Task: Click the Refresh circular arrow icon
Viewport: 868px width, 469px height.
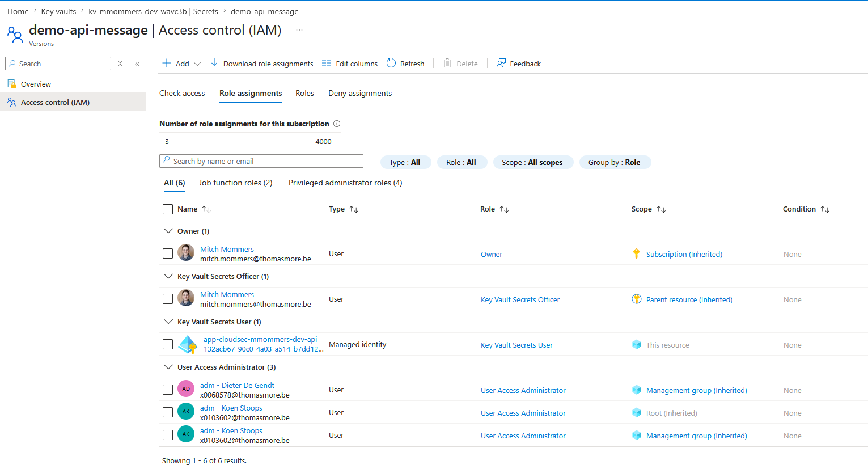Action: click(x=391, y=63)
